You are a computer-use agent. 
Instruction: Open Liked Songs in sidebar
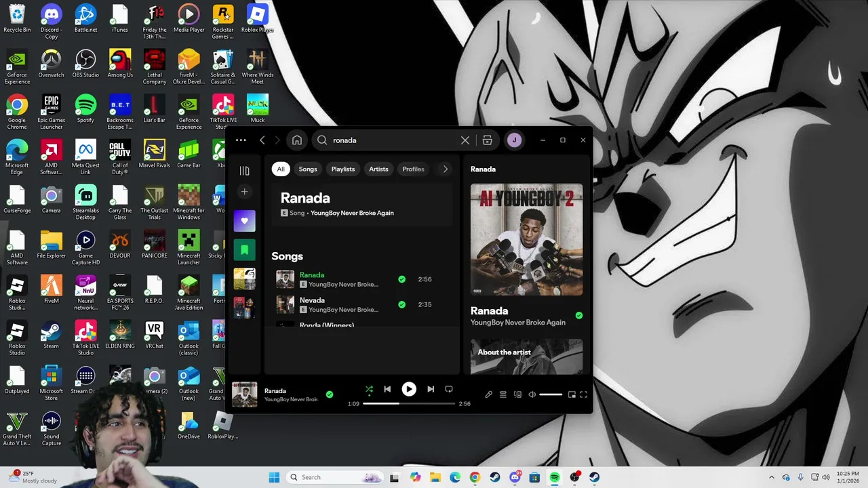tap(245, 220)
